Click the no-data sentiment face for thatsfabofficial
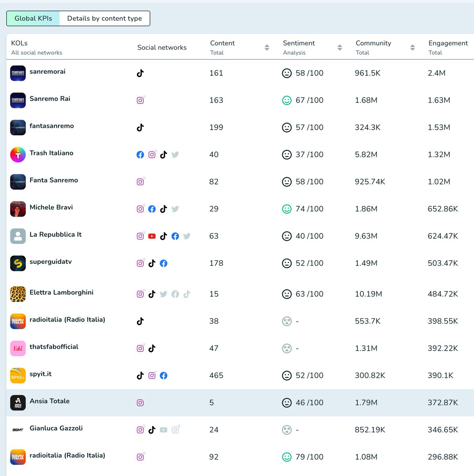 (x=287, y=348)
